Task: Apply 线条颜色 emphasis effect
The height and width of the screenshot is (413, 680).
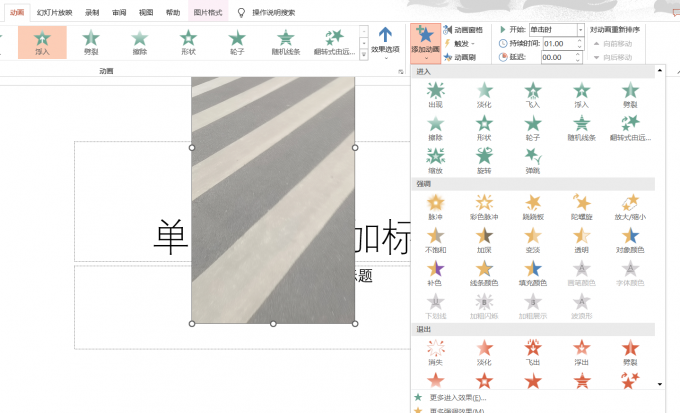Action: (x=484, y=273)
